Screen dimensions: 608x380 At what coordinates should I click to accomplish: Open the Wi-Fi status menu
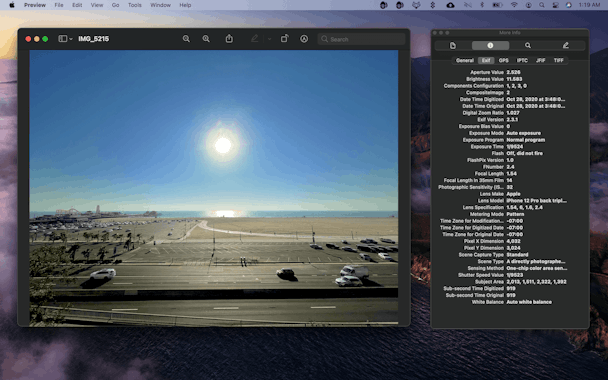[514, 5]
